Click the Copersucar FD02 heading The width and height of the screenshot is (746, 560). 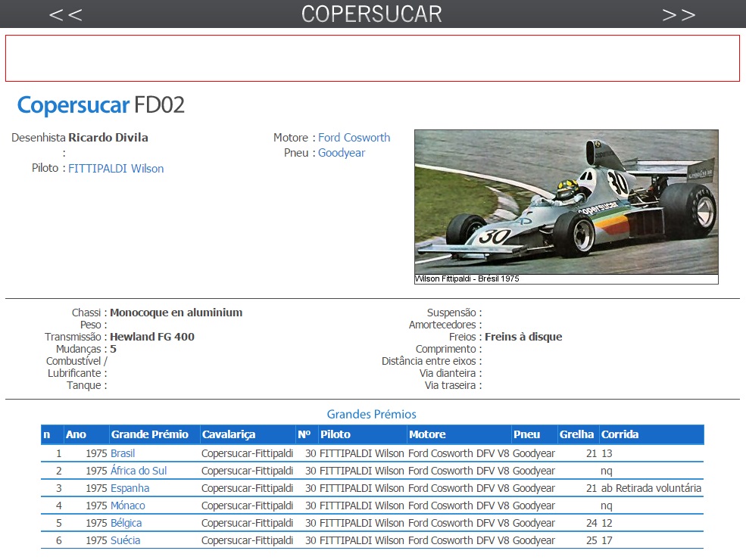(101, 105)
